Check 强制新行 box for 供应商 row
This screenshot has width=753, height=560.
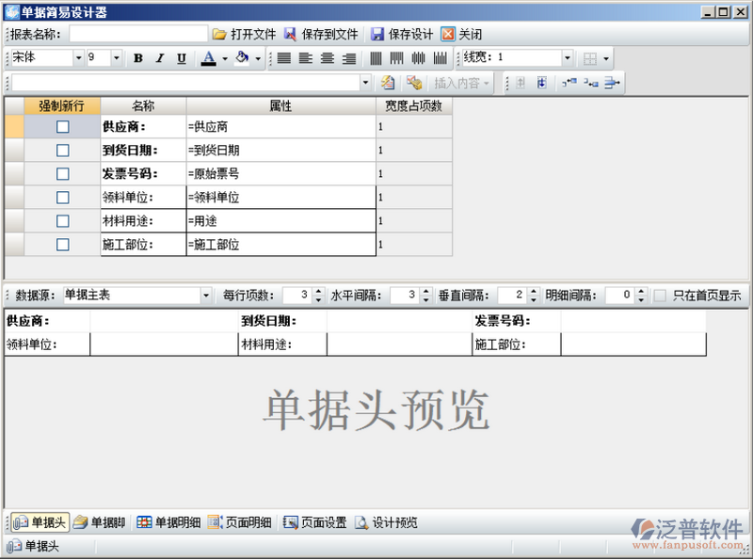point(62,127)
